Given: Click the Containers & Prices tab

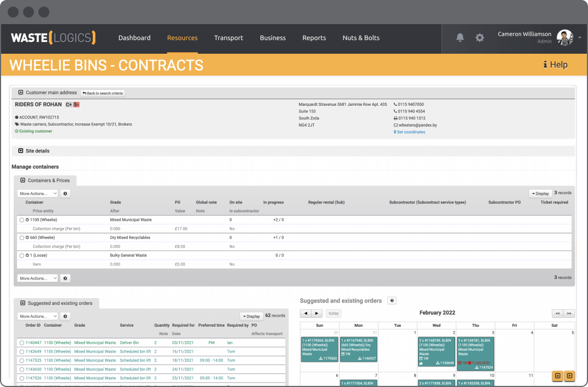Looking at the screenshot, I should pos(45,180).
